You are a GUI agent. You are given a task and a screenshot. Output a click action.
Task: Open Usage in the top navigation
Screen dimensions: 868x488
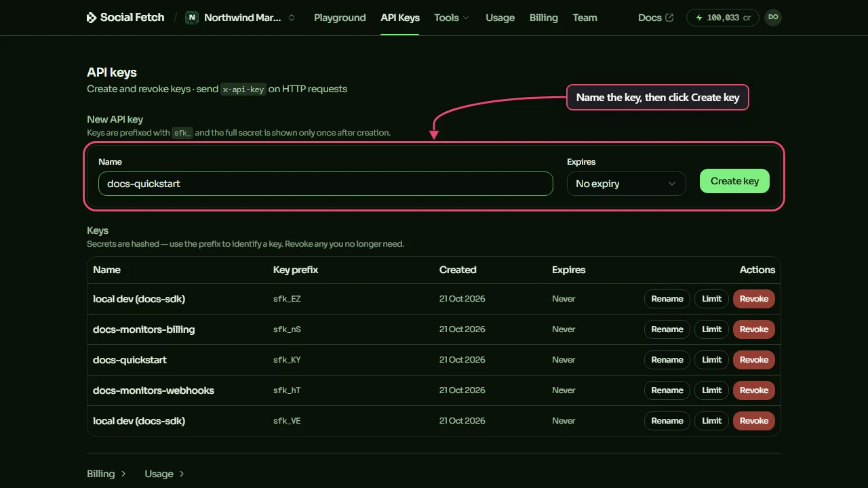pos(500,18)
